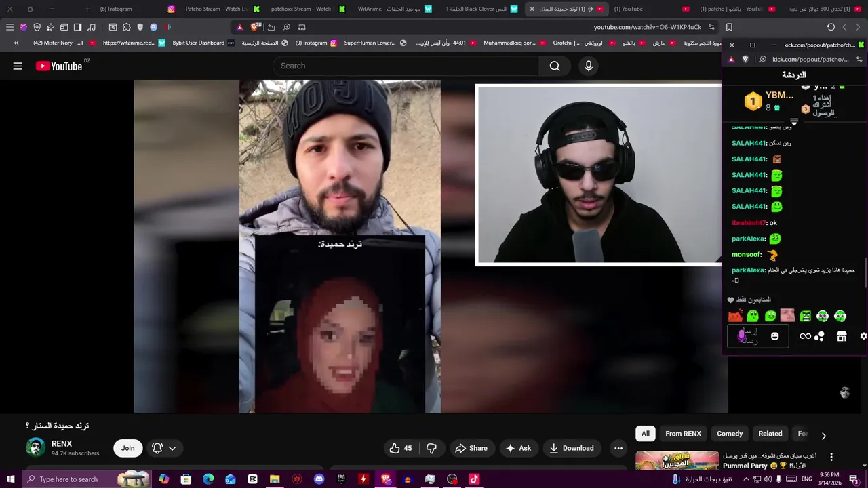Viewport: 868px width, 488px height.
Task: Join the RENX channel membership
Action: 128,448
